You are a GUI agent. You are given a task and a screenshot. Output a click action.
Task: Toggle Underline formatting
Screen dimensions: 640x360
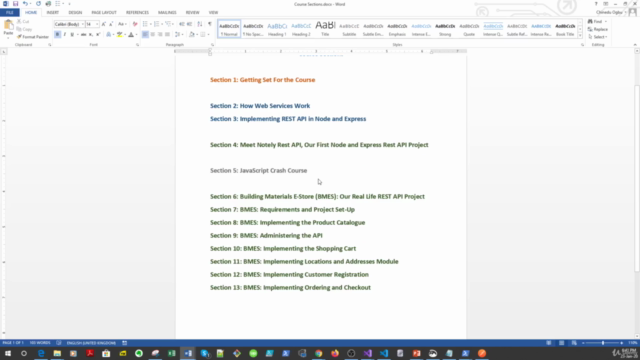[72, 35]
